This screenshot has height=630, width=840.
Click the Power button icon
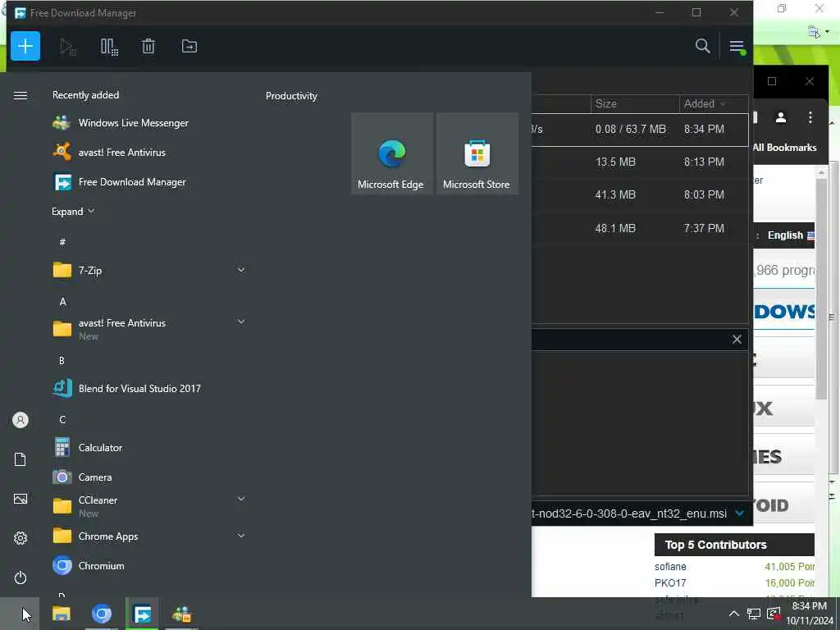[21, 577]
